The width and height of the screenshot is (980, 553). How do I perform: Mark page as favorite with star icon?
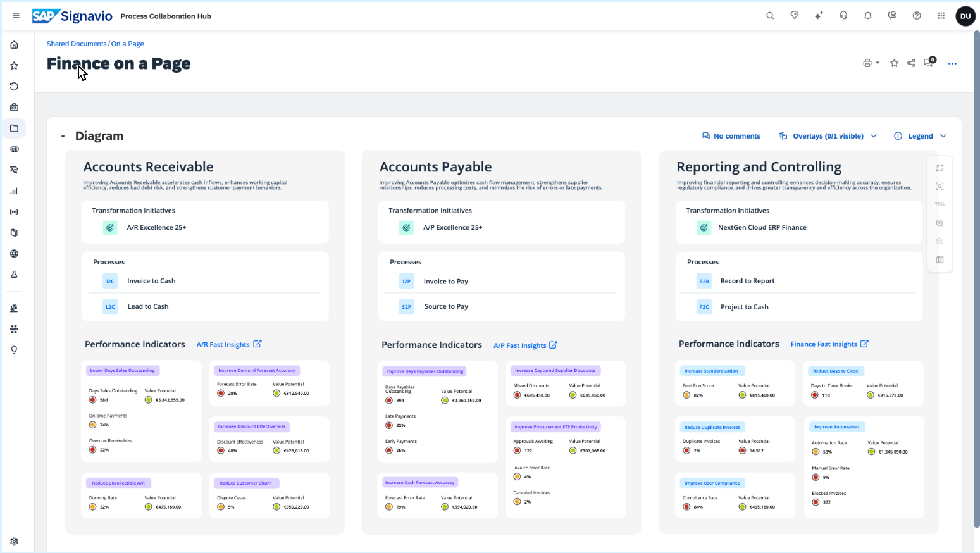tap(894, 63)
